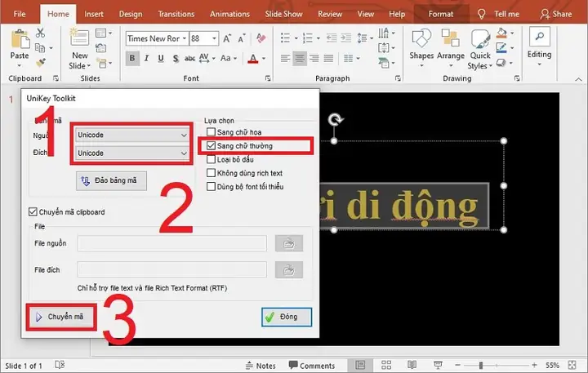
Task: Open Notes pane from status bar
Action: click(261, 366)
